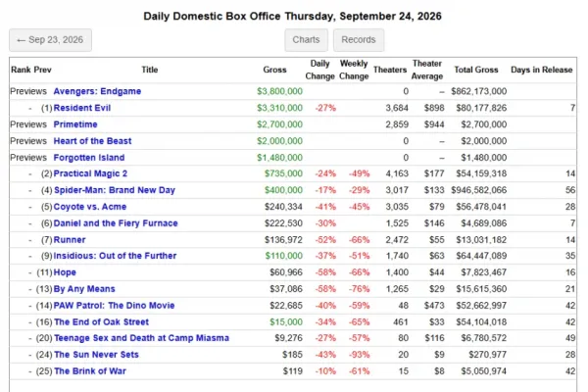Click The Brink of War link
Image resolution: width=588 pixels, height=392 pixels.
tap(90, 371)
